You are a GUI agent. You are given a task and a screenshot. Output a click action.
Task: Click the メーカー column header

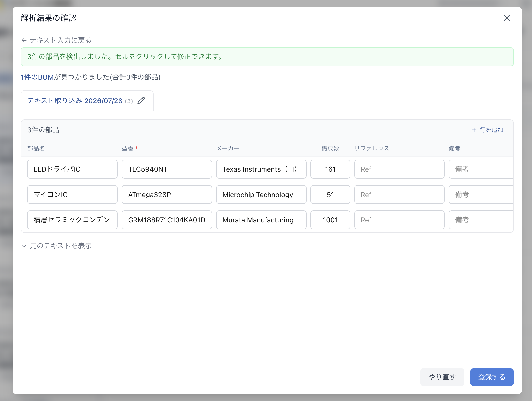tap(228, 148)
